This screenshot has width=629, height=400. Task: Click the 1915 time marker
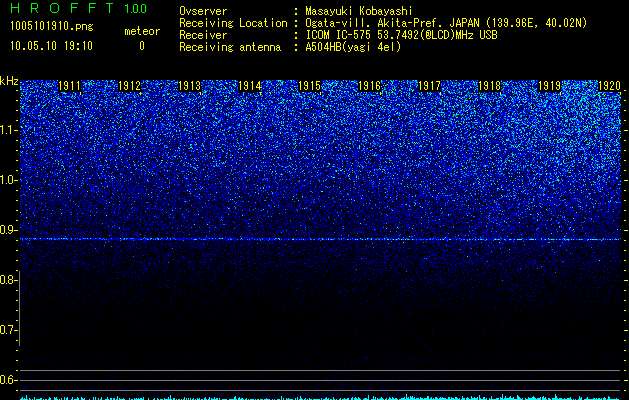[310, 86]
